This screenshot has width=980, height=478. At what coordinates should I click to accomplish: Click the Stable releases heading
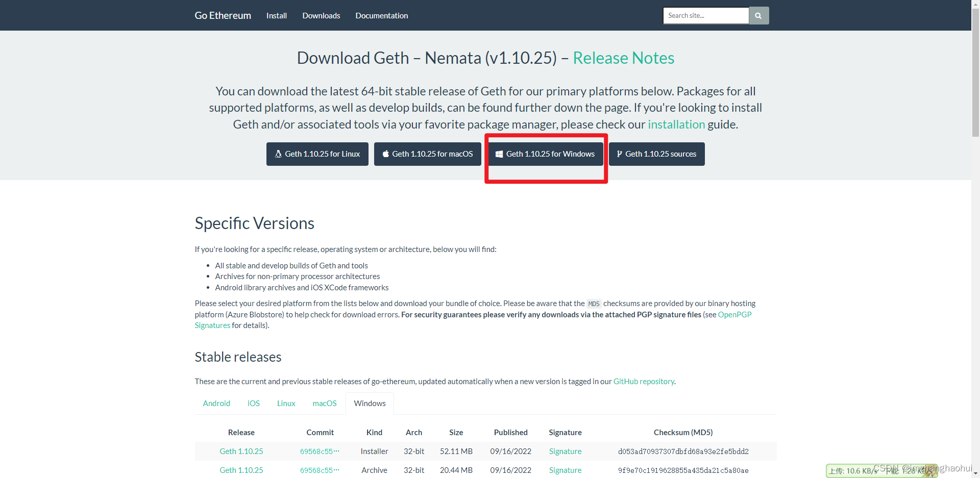click(x=238, y=357)
